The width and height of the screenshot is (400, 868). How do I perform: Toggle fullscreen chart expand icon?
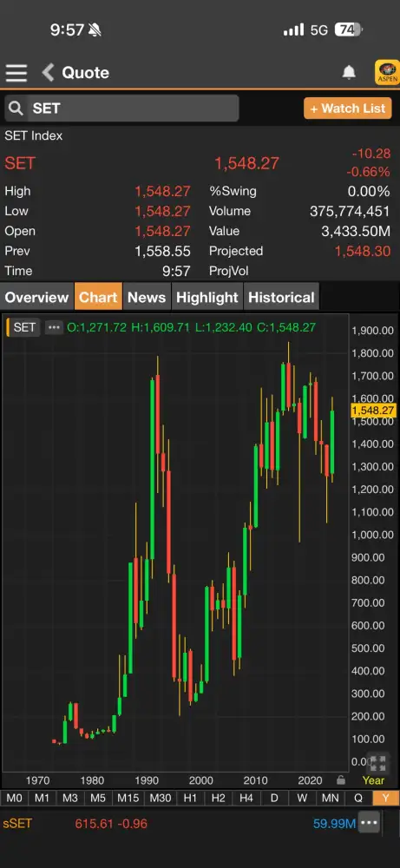point(378,763)
